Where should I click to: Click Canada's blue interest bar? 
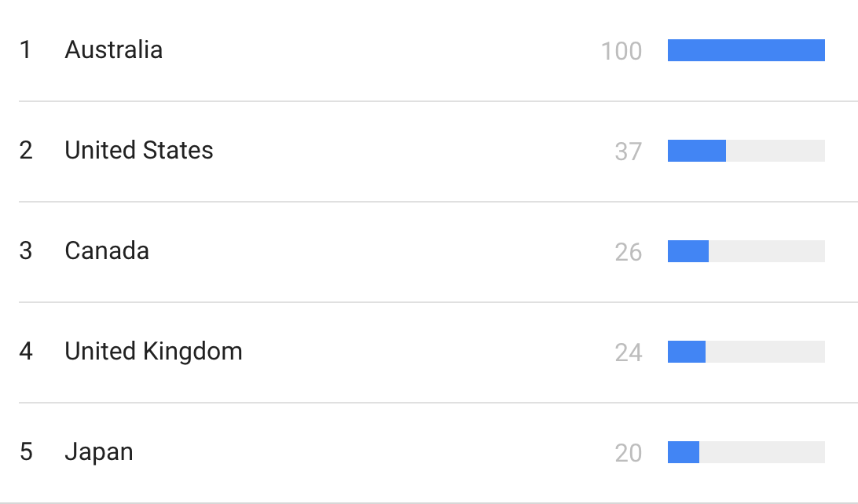click(687, 251)
